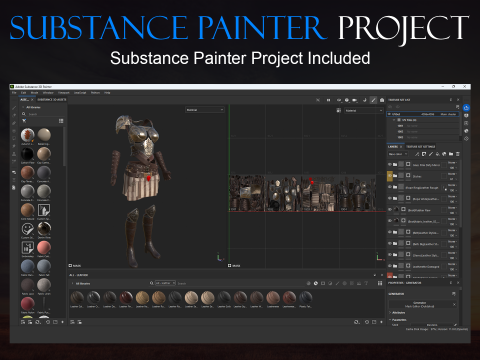Viewport: 480px width, 360px height.
Task: Open the Window menu
Action: (48, 93)
